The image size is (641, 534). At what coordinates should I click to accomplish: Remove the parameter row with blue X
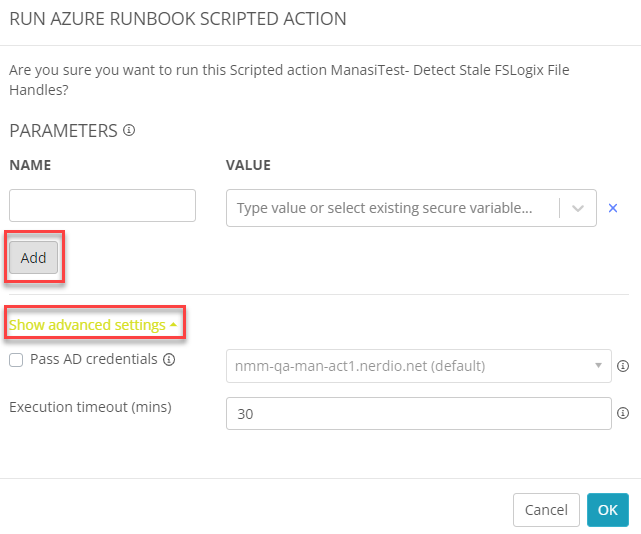[612, 208]
